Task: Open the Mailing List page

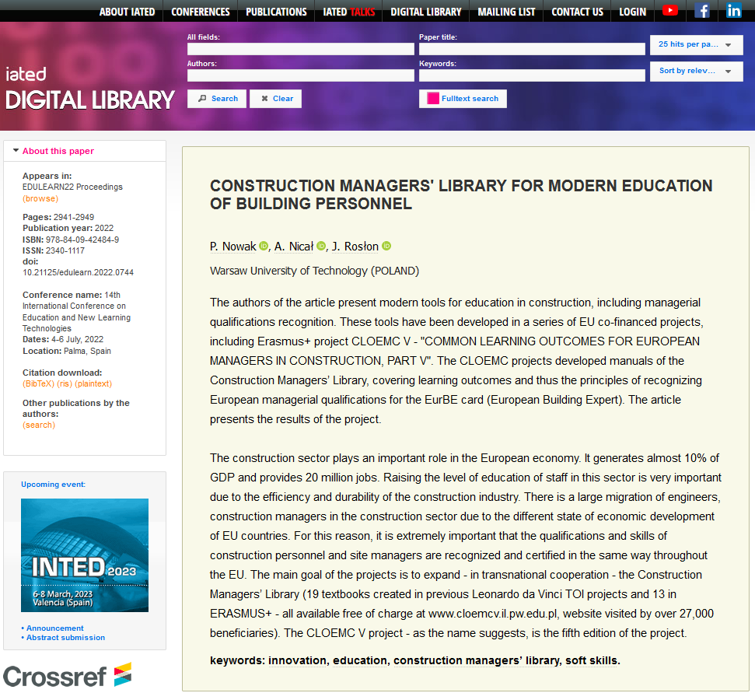Action: click(x=506, y=12)
